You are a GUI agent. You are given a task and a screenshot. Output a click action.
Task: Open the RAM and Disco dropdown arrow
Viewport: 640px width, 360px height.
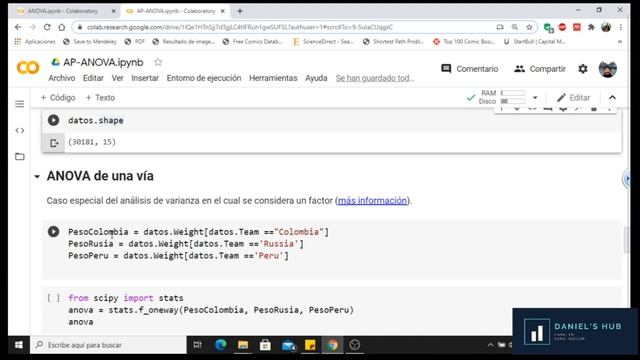[x=535, y=98]
